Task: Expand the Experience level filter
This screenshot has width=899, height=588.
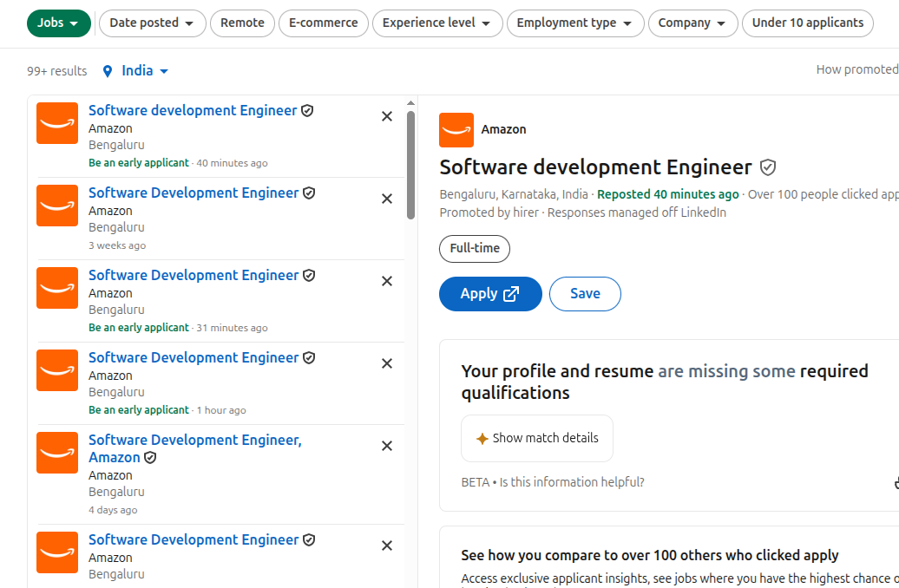Action: pos(436,23)
